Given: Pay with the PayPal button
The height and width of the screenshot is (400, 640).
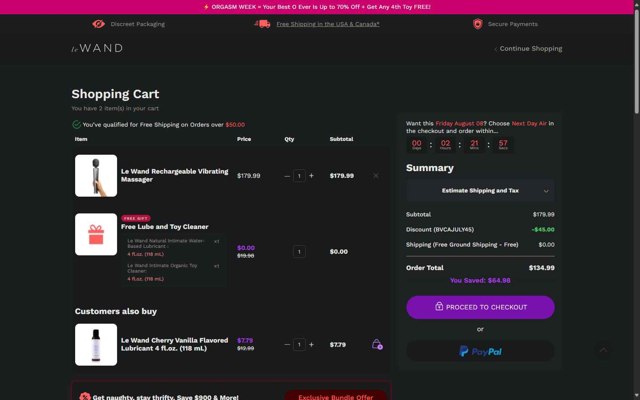Looking at the screenshot, I should [480, 351].
